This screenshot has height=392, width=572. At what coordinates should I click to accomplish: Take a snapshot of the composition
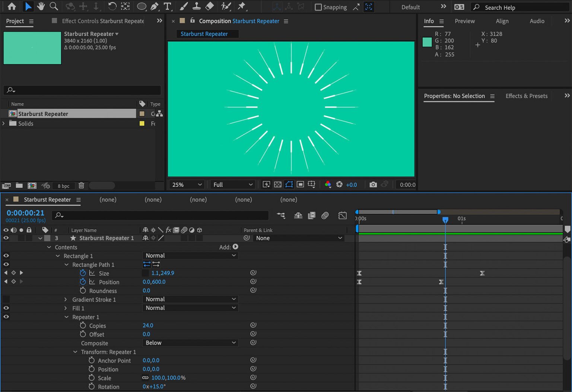tap(373, 184)
